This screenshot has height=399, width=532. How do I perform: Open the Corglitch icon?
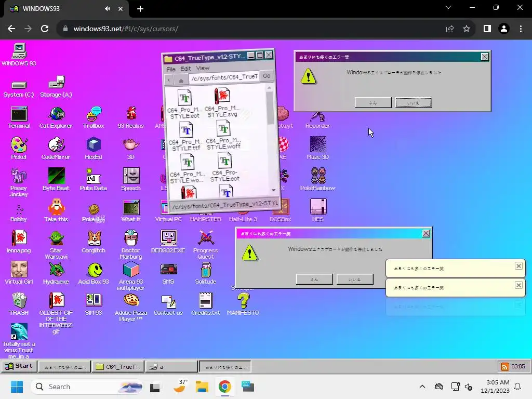[94, 242]
